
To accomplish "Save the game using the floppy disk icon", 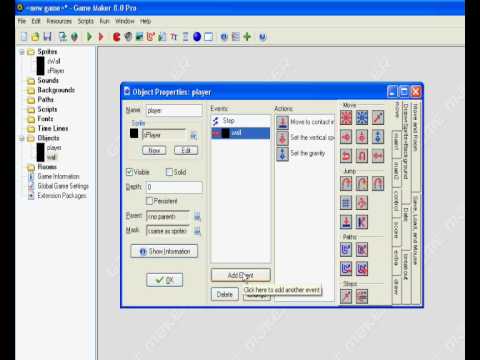I will point(47,36).
